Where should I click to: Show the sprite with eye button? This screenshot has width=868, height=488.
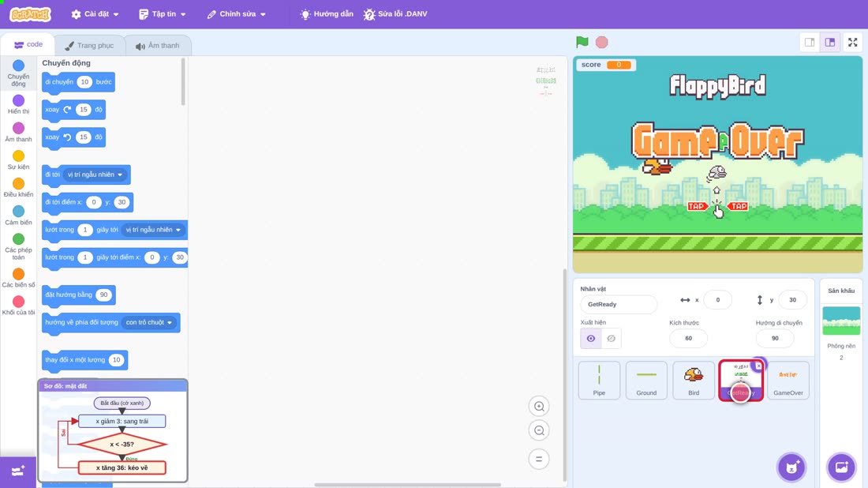(591, 339)
